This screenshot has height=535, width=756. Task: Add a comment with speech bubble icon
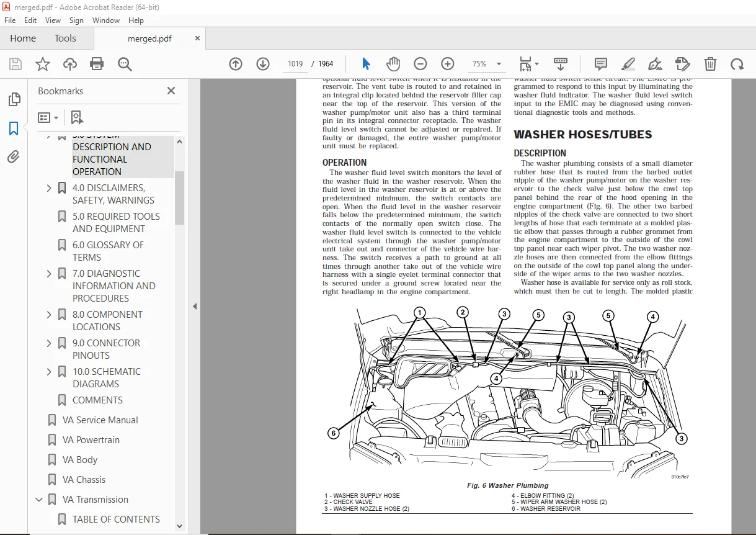pyautogui.click(x=600, y=64)
